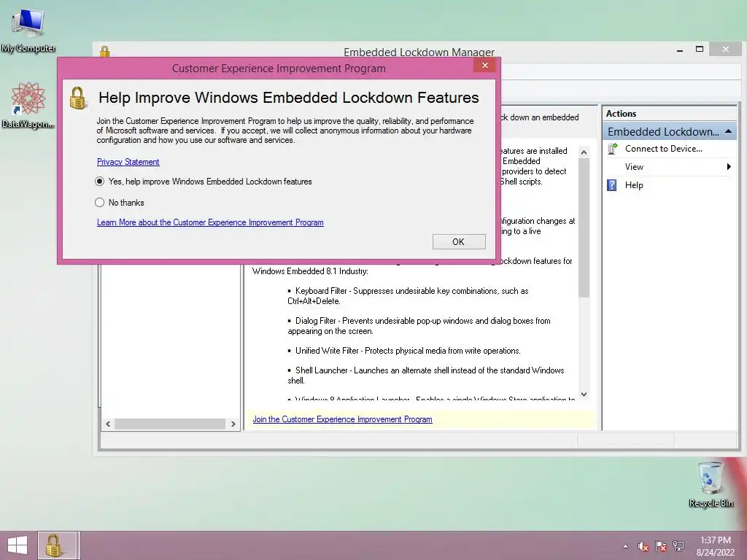Screen dimensions: 747x560
Task: Click the 'Actions' pane title
Action: pos(622,113)
